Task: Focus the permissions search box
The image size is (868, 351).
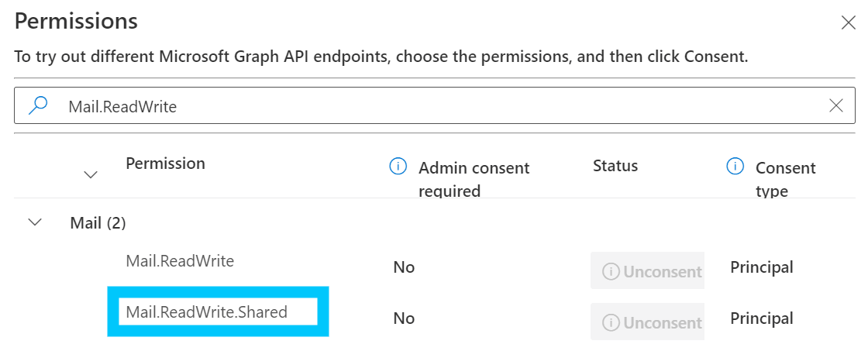Action: 434,106
